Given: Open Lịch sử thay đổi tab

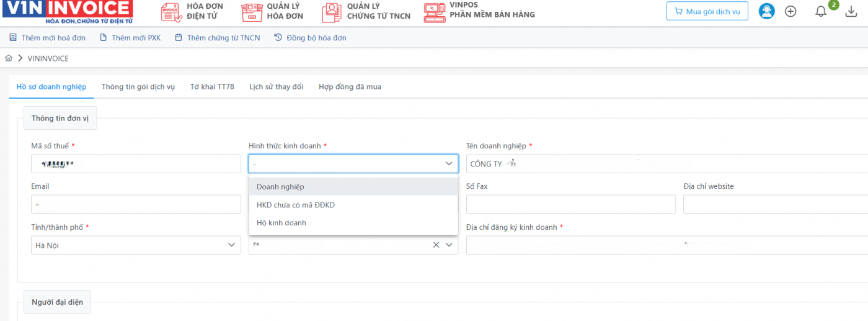Looking at the screenshot, I should pyautogui.click(x=277, y=87).
